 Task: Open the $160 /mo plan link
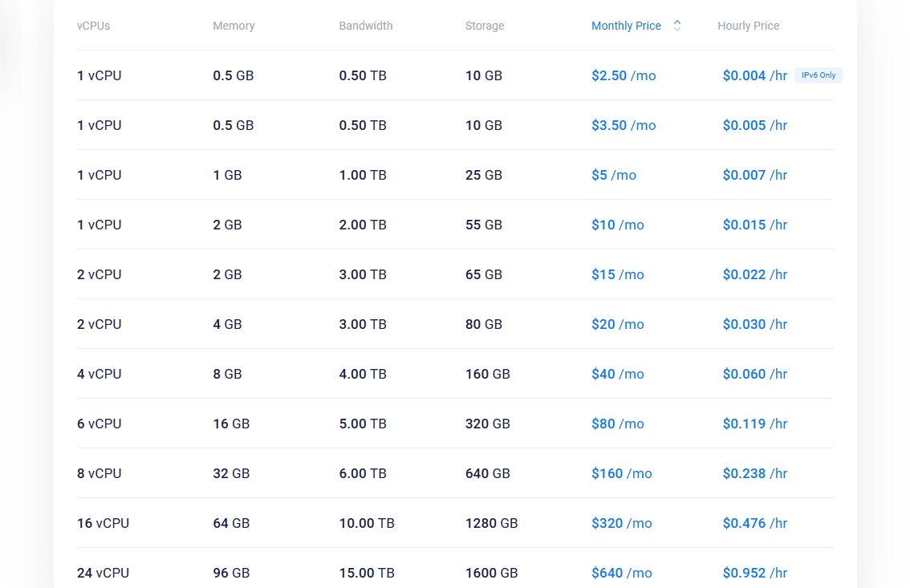pos(621,473)
